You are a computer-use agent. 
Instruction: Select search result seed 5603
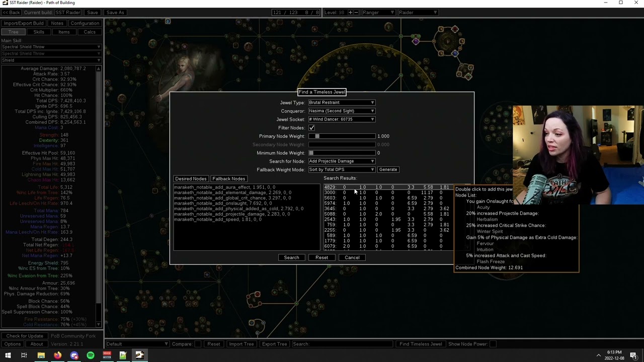click(387, 198)
